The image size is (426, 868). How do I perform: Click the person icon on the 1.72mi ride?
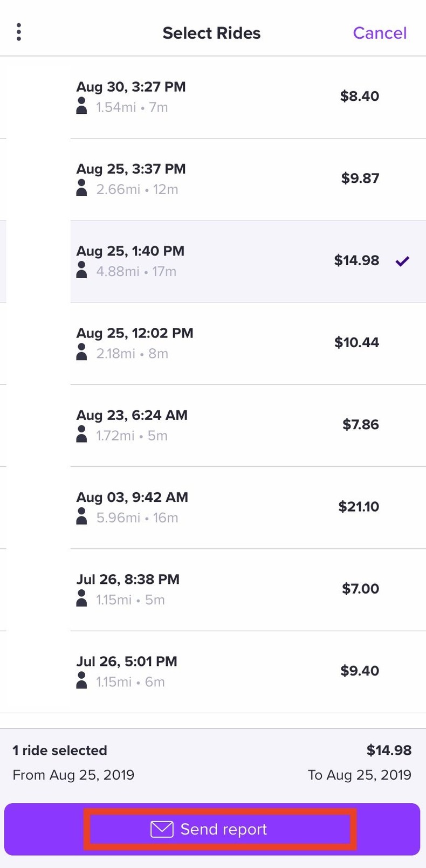82,435
